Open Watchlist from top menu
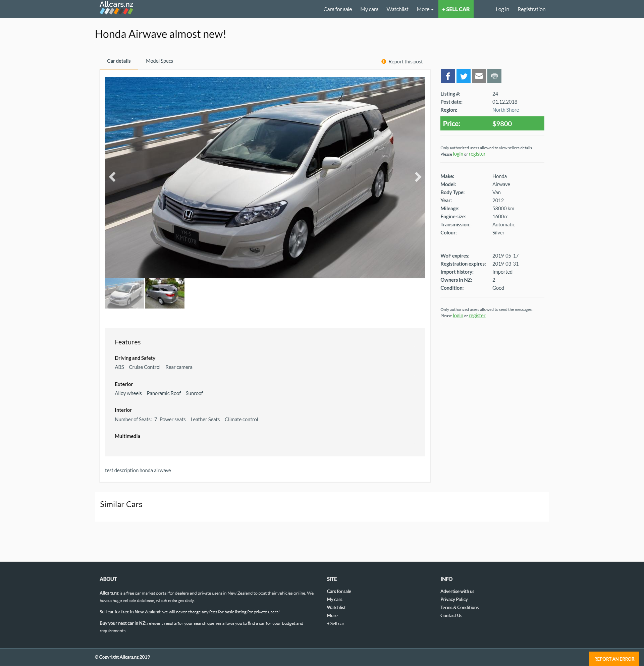 click(x=397, y=9)
